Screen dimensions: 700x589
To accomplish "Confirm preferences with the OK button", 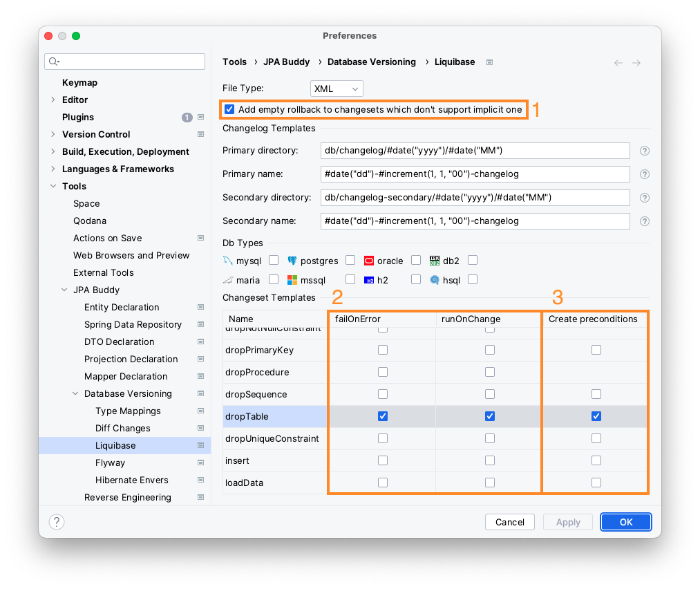I will tap(625, 522).
